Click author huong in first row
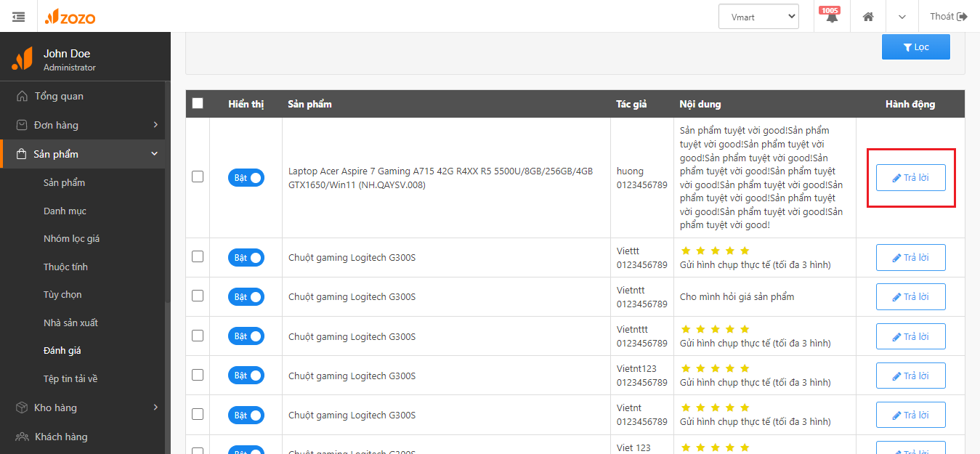This screenshot has width=980, height=454. pyautogui.click(x=630, y=171)
